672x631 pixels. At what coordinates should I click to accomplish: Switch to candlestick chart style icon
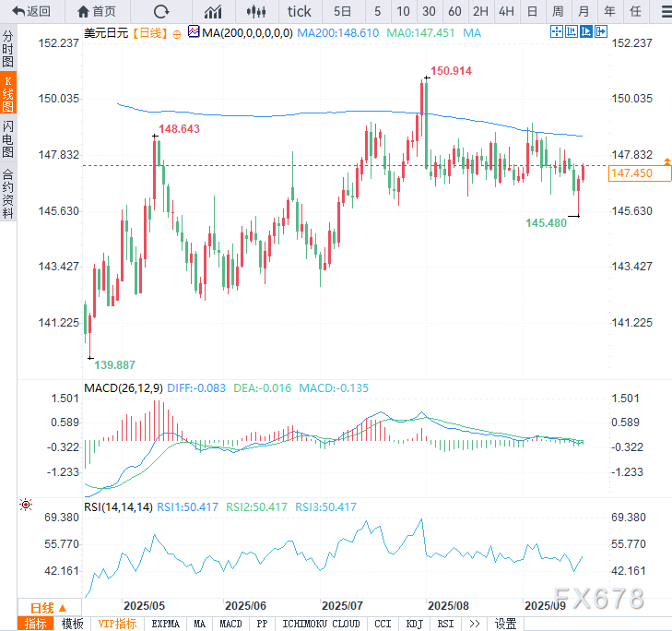[x=258, y=11]
